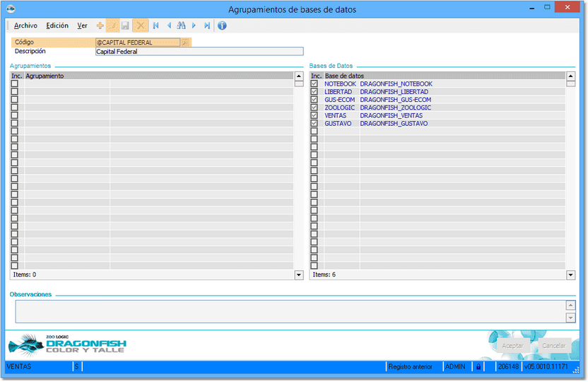Go to previous record arrow
Viewport: 588px width, 382px height.
click(169, 25)
